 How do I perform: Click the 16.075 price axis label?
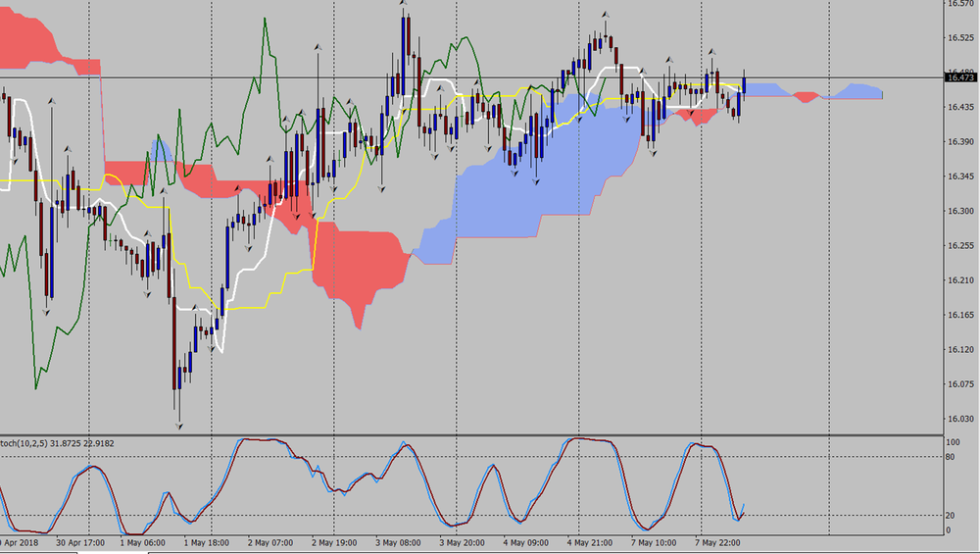[960, 384]
